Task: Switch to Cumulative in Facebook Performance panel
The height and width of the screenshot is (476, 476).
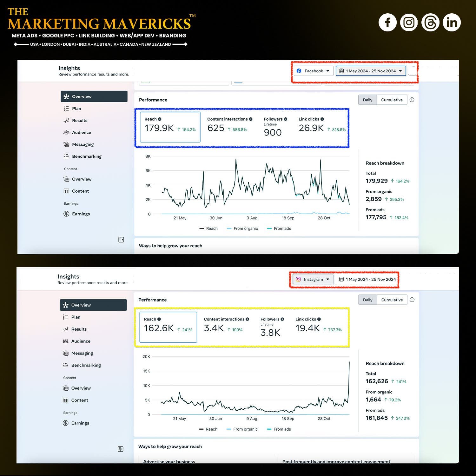Action: coord(392,100)
